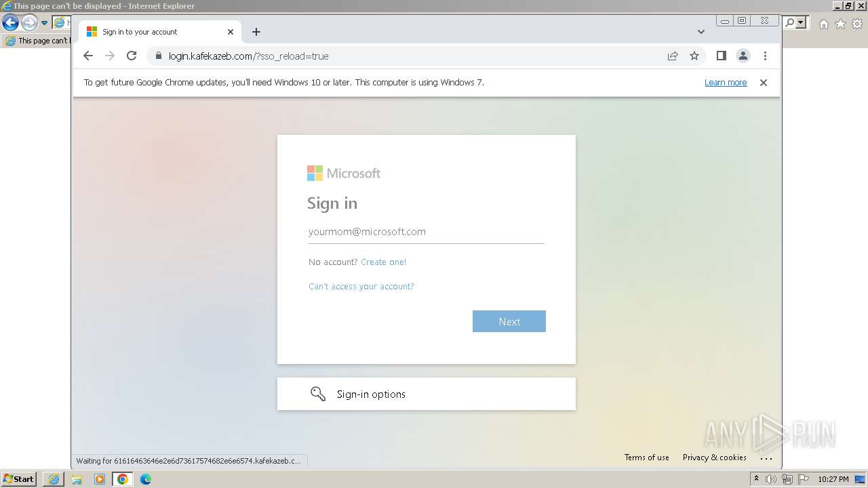Click the share page icon in address bar
The height and width of the screenshot is (488, 868).
pyautogui.click(x=673, y=56)
